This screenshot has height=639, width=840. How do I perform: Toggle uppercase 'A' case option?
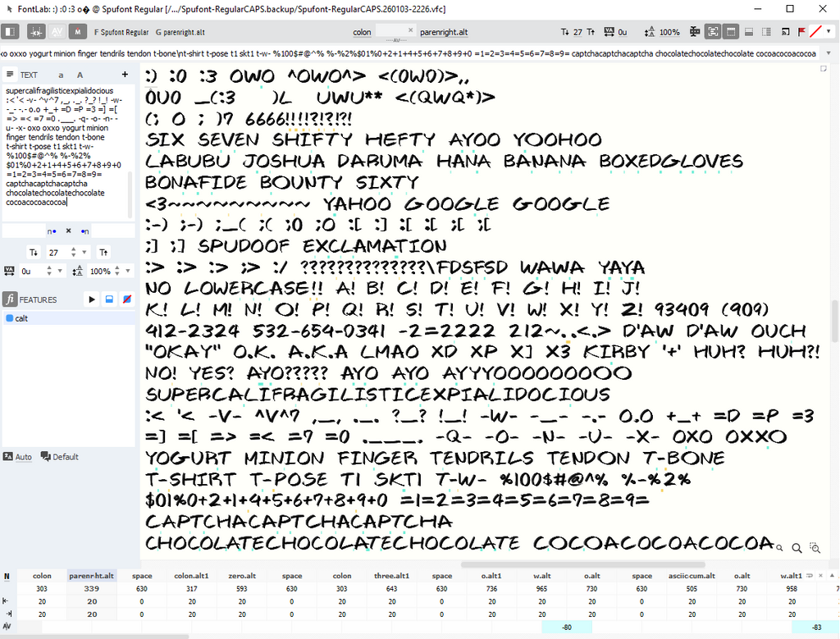(80, 75)
